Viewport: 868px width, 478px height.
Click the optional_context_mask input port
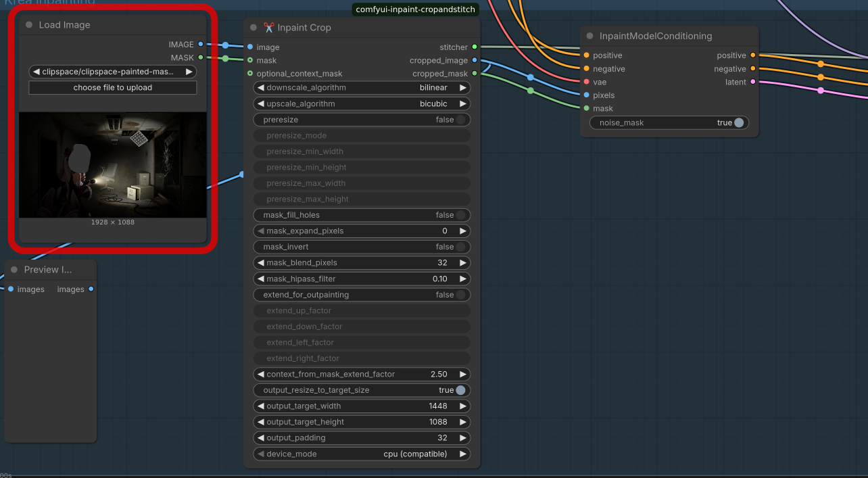250,74
